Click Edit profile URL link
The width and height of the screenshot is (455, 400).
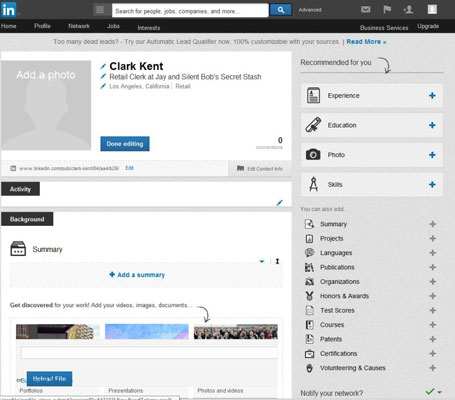coord(129,168)
